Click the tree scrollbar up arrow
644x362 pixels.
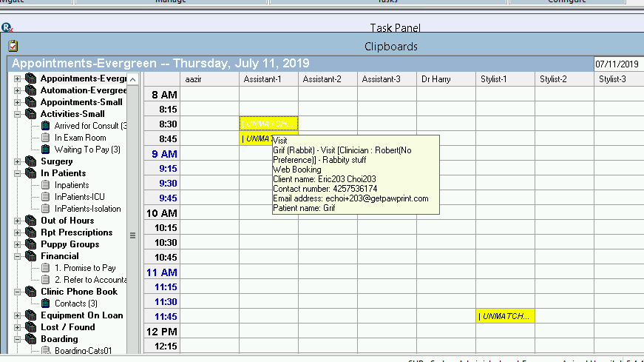pyautogui.click(x=132, y=79)
